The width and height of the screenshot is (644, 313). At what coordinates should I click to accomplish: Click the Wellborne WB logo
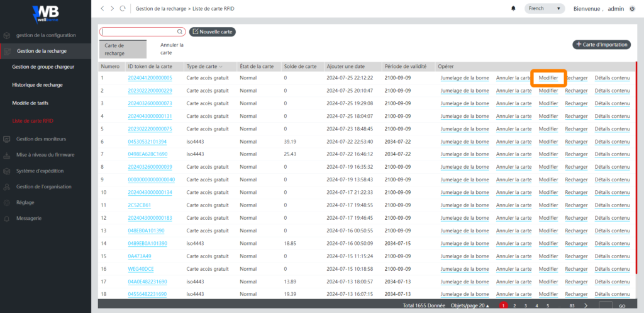(x=45, y=15)
